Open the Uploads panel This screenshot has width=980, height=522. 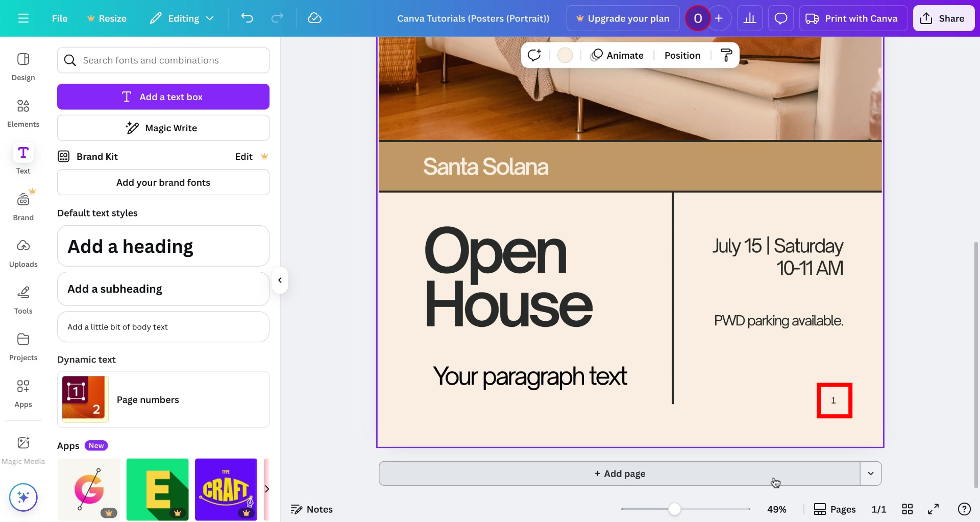click(23, 252)
